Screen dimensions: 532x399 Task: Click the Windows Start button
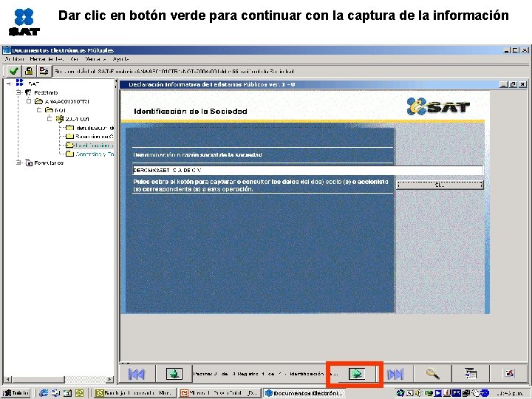[16, 393]
